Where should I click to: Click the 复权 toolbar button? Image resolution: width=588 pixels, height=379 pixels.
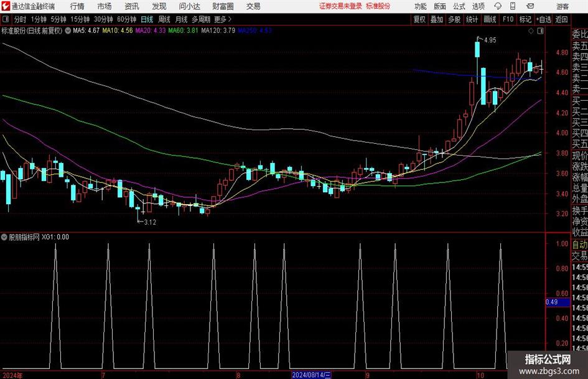(x=419, y=19)
